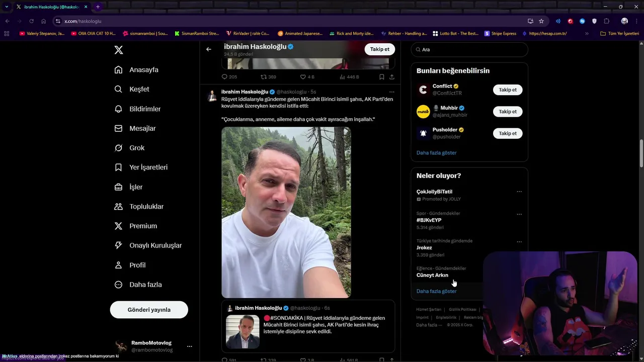Bookmark the top post
644x362 pixels.
381,77
